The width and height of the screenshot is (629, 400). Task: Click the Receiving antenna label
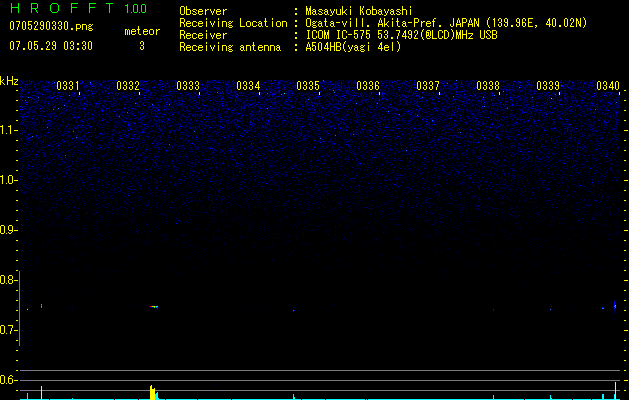coord(230,47)
